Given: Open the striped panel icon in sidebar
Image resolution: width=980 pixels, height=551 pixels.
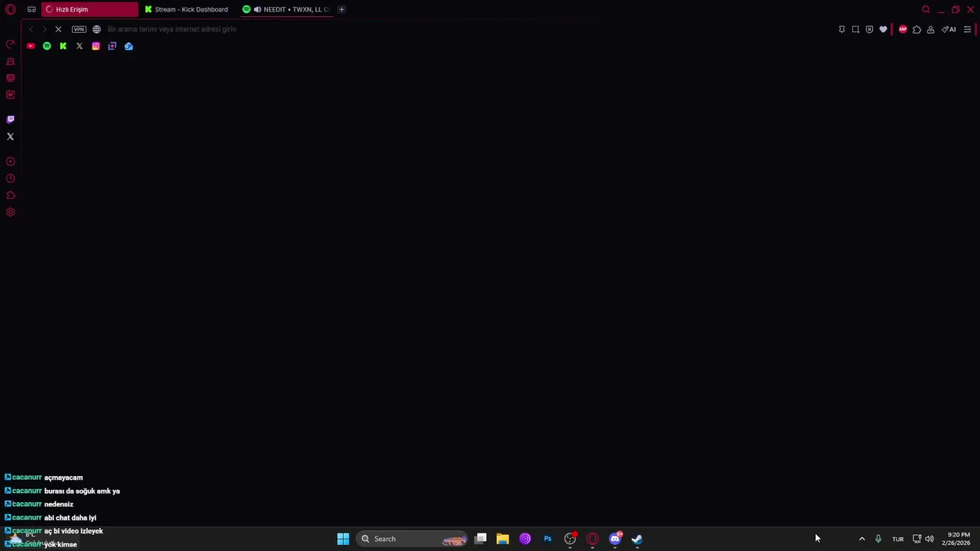Looking at the screenshot, I should pyautogui.click(x=11, y=78).
